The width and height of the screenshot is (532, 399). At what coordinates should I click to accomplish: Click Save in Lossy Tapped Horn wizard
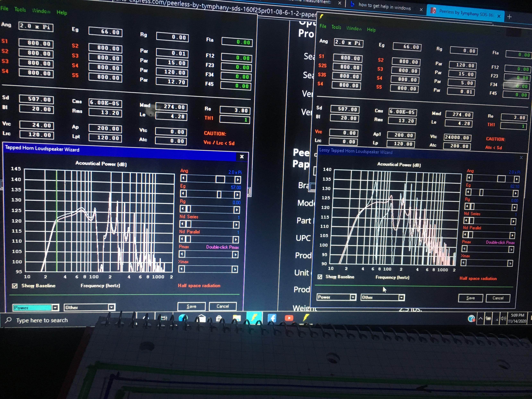click(470, 298)
